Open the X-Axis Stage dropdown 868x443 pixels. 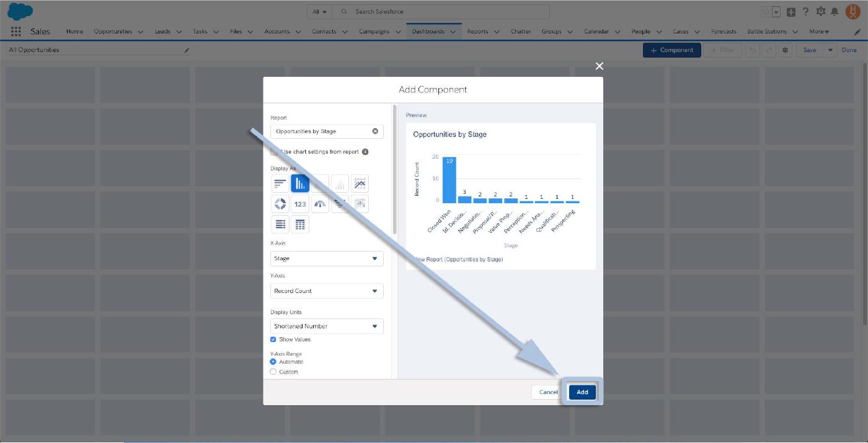point(327,258)
